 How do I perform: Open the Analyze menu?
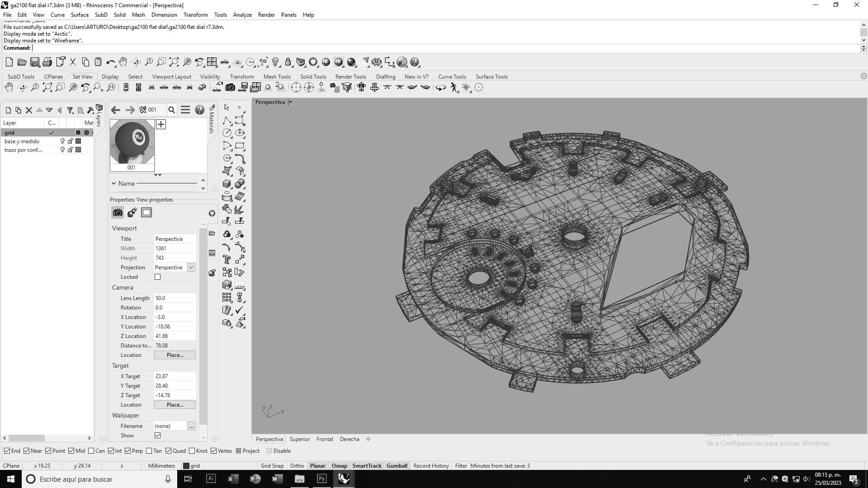point(242,15)
